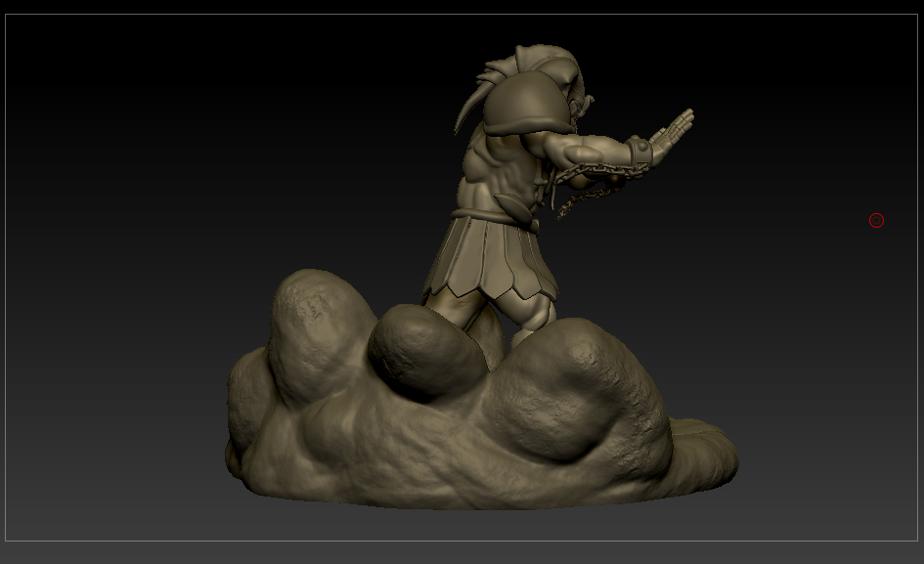Viewport: 924px width, 564px height.
Task: Click the pleated armor skirt of the warrior
Action: coord(492,257)
